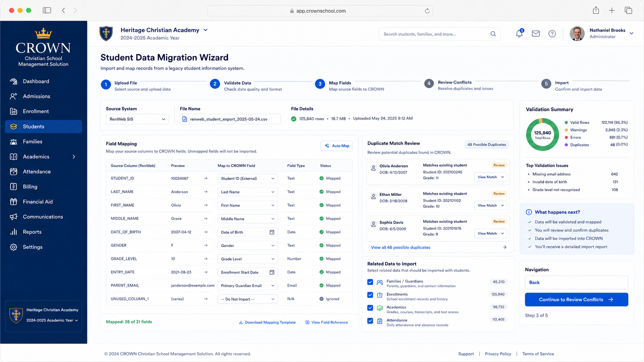
Task: Go to step 4 Review Conflicts
Action: 458,85
